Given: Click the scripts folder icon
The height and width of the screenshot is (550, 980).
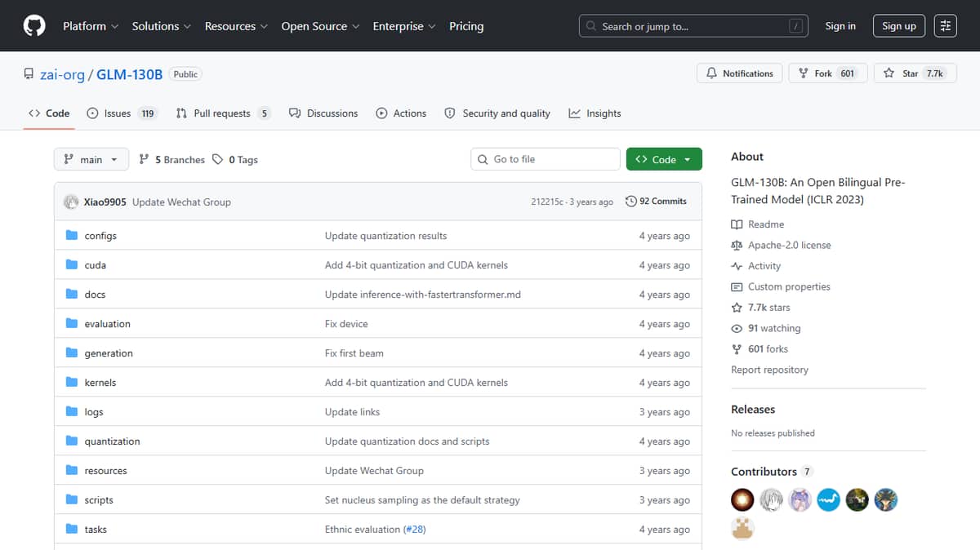Looking at the screenshot, I should pos(72,500).
